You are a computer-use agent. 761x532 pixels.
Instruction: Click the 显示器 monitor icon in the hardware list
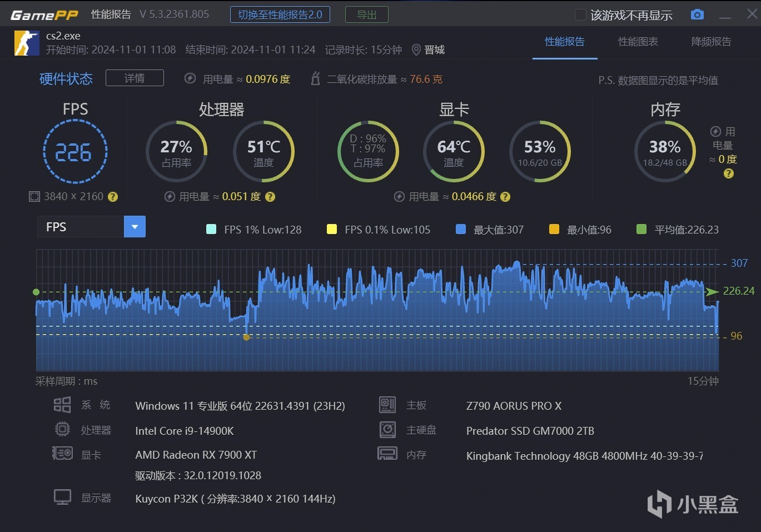[x=62, y=497]
